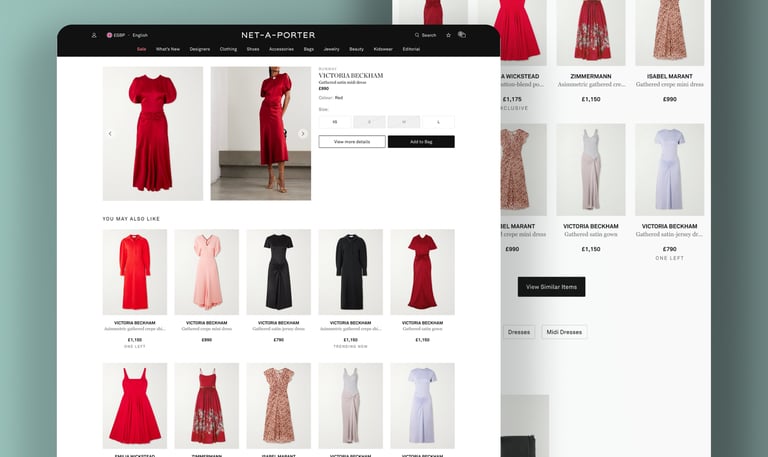
Task: Click the Midi Dresses tag in back window
Action: (x=564, y=332)
